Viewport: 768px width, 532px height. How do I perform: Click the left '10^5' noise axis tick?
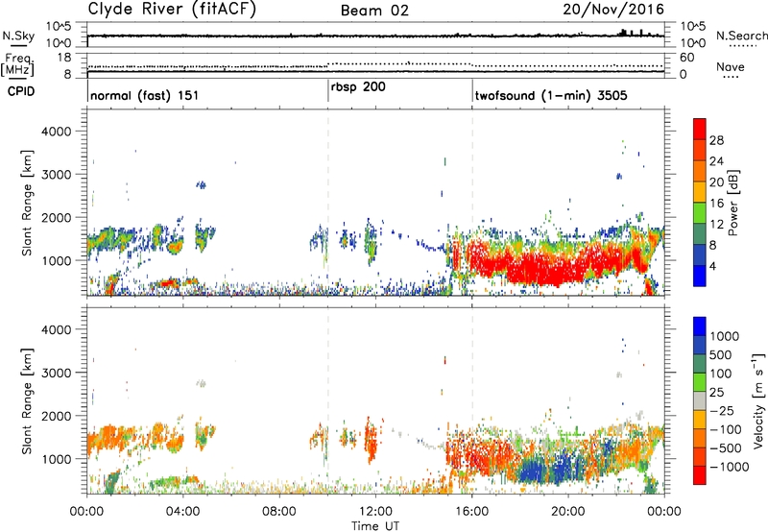point(59,27)
